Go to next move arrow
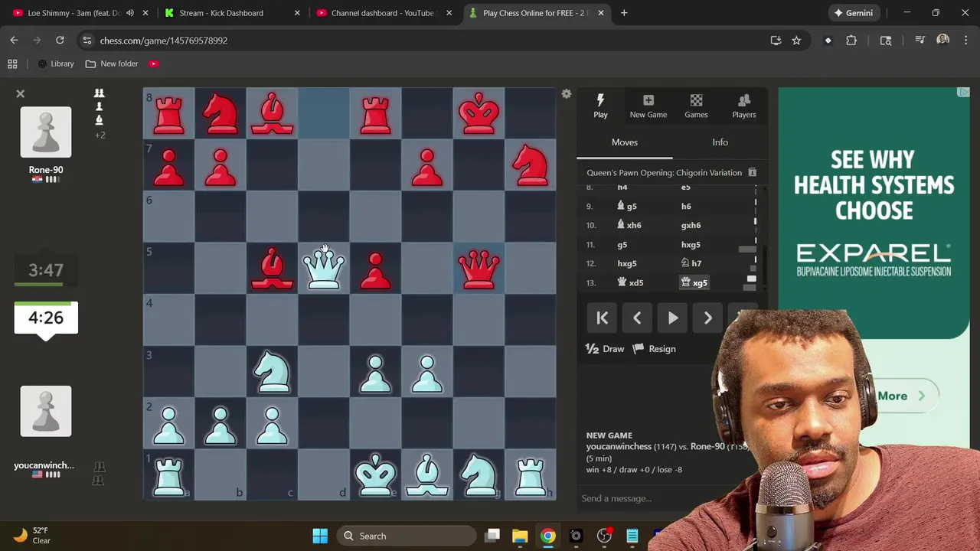 708,318
